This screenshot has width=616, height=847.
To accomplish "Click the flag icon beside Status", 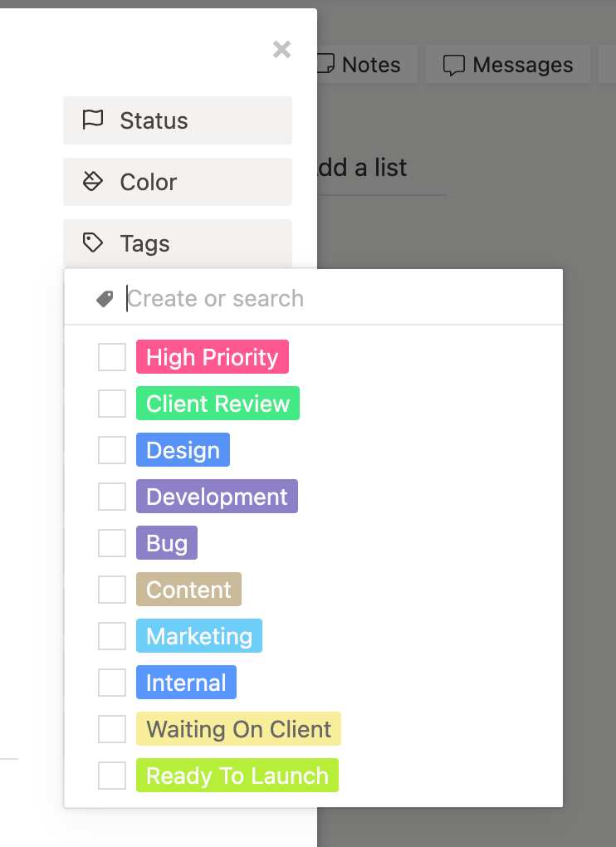I will click(93, 120).
